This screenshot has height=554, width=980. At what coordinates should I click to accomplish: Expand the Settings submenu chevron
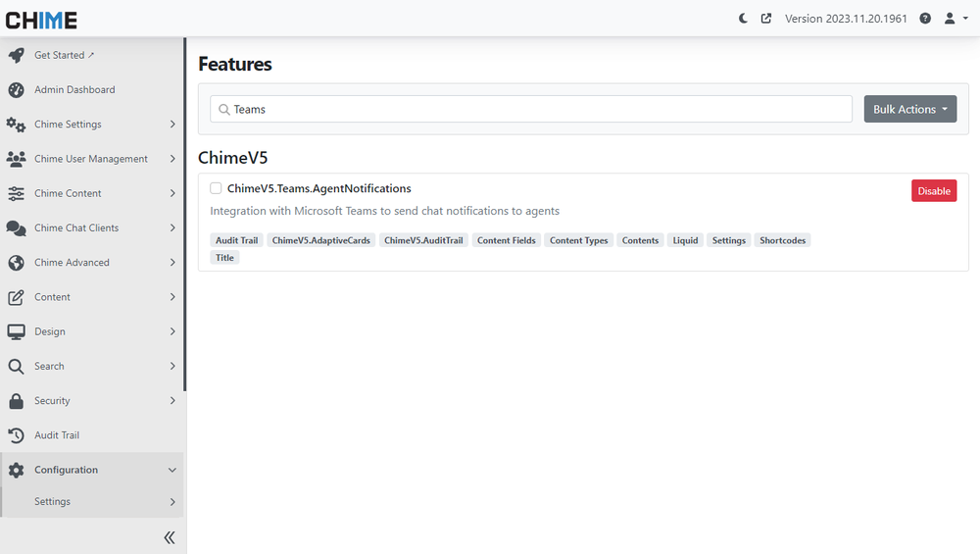click(172, 502)
